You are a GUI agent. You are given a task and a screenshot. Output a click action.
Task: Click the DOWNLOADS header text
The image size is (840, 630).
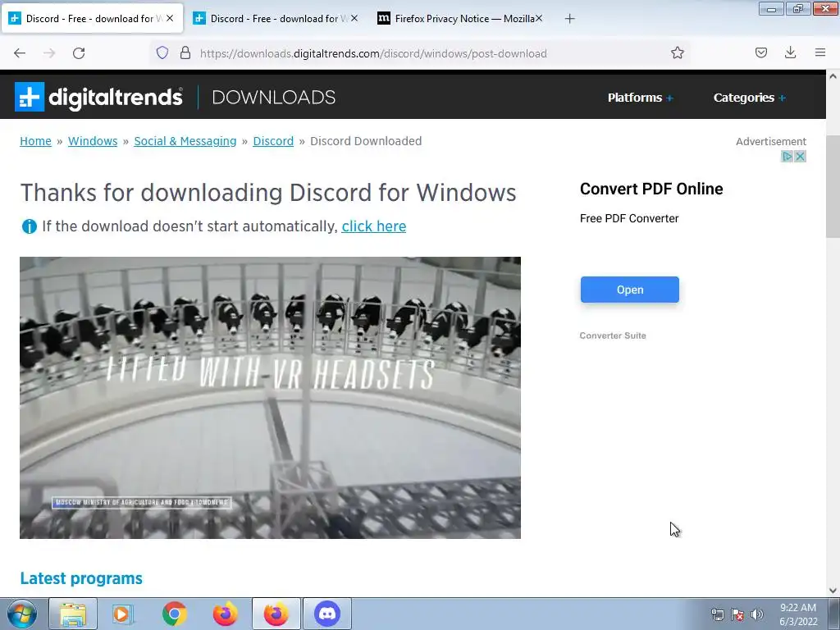pyautogui.click(x=274, y=97)
